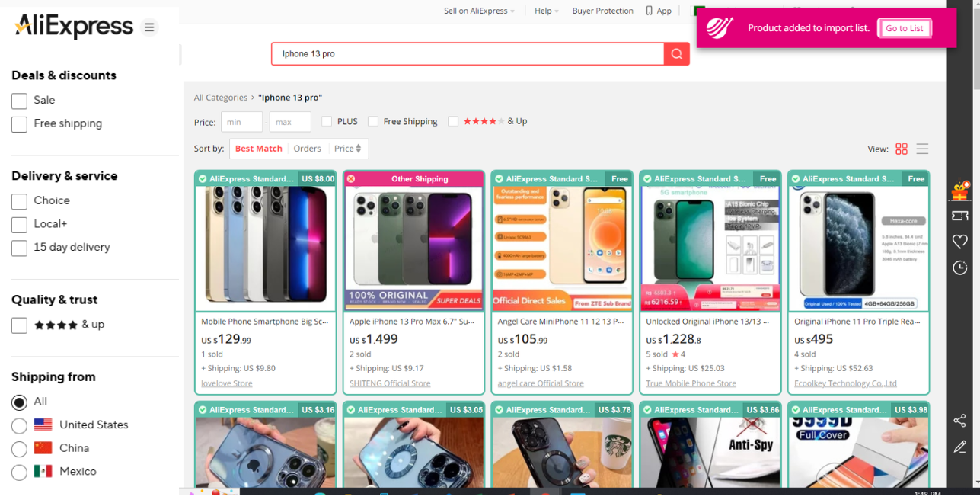Select United States shipping radio button
The height and width of the screenshot is (503, 980).
click(20, 425)
